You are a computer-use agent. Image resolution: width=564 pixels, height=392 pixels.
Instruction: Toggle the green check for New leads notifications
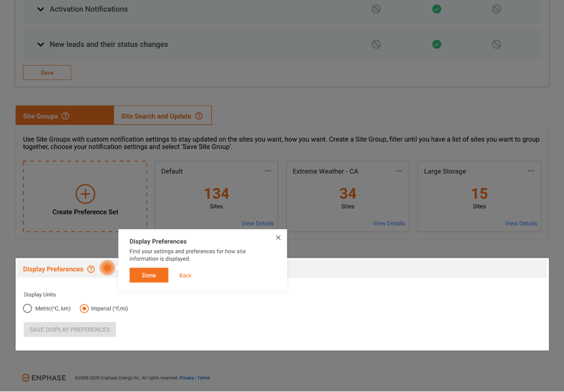tap(437, 44)
